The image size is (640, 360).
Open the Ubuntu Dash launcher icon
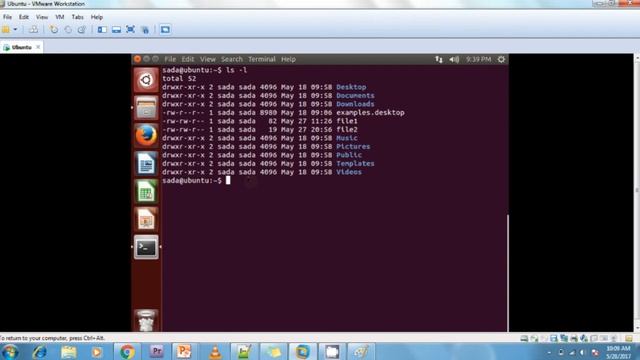(146, 80)
